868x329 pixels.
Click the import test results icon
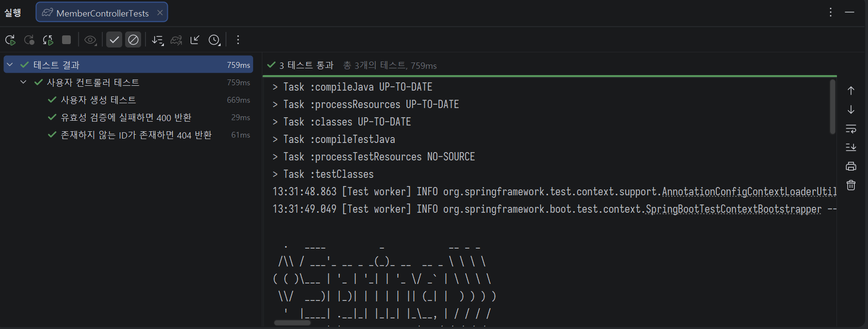pyautogui.click(x=195, y=40)
